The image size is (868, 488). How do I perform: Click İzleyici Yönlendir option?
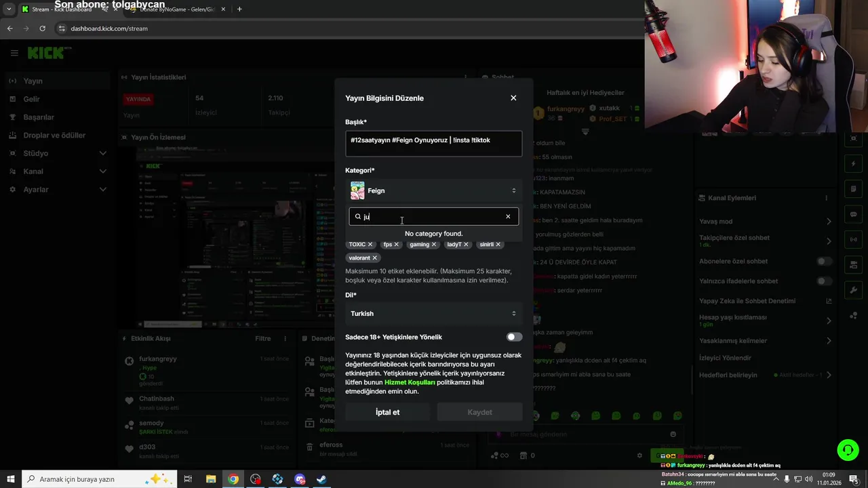pyautogui.click(x=725, y=358)
